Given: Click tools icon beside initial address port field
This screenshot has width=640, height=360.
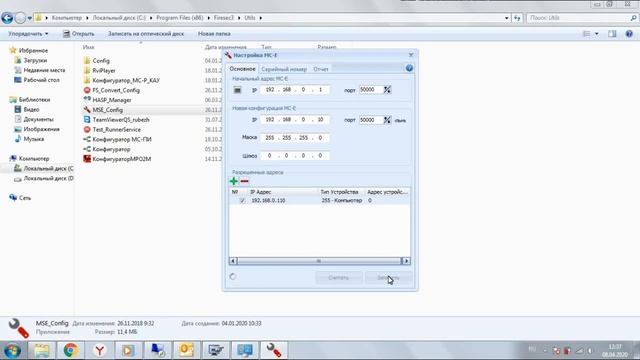Looking at the screenshot, I should [387, 90].
